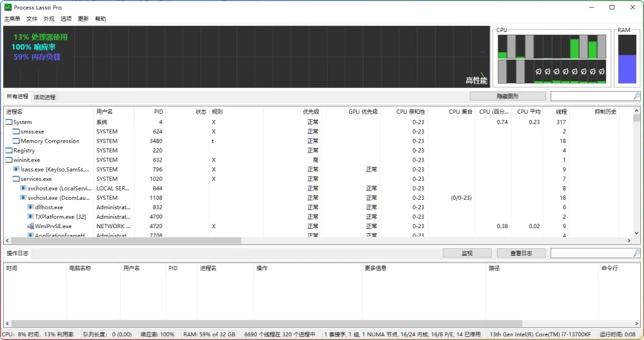Sort log by 路径 column header
The image size is (644, 340).
click(542, 268)
